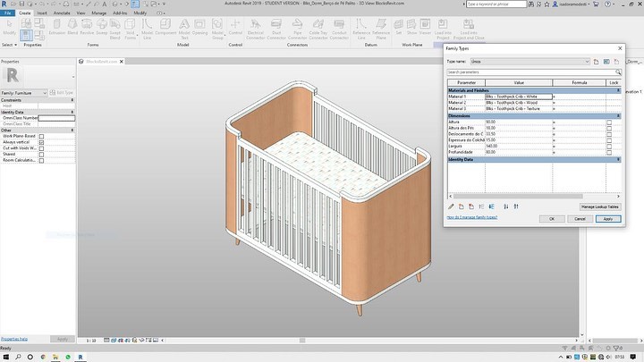Move parameter down with arrow icon

[492, 206]
